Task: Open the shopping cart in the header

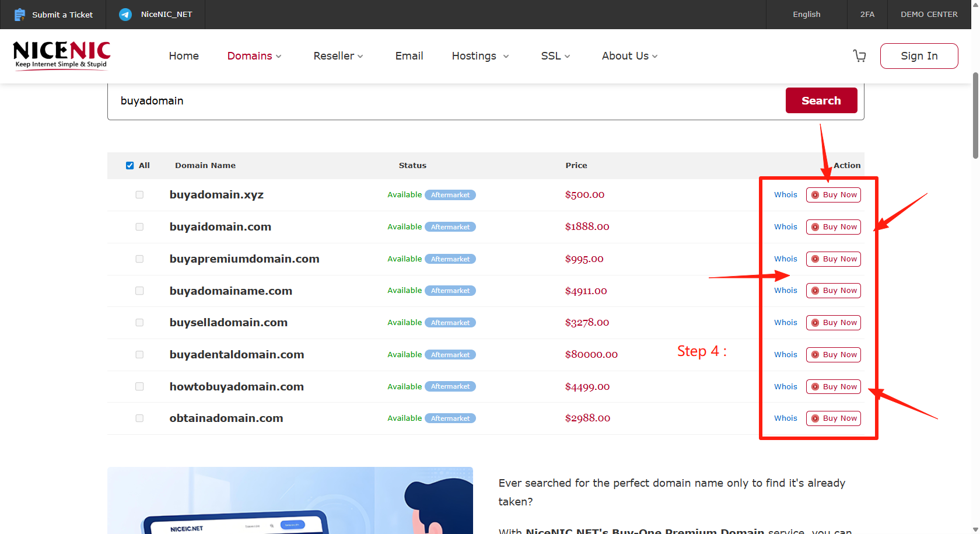Action: coord(859,55)
